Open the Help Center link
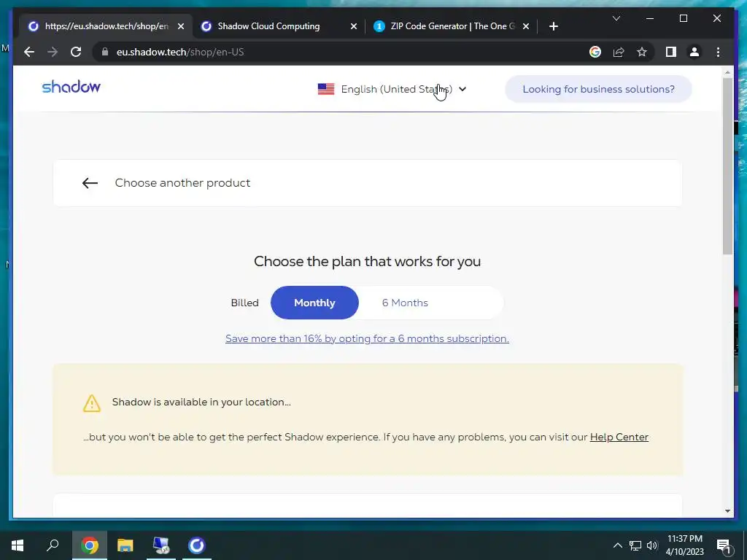This screenshot has height=560, width=747. coord(619,437)
